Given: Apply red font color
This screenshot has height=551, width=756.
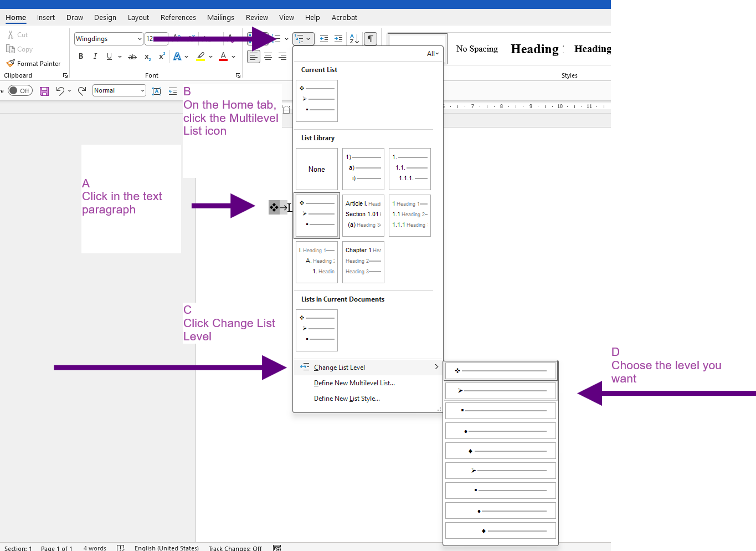Looking at the screenshot, I should (x=223, y=57).
